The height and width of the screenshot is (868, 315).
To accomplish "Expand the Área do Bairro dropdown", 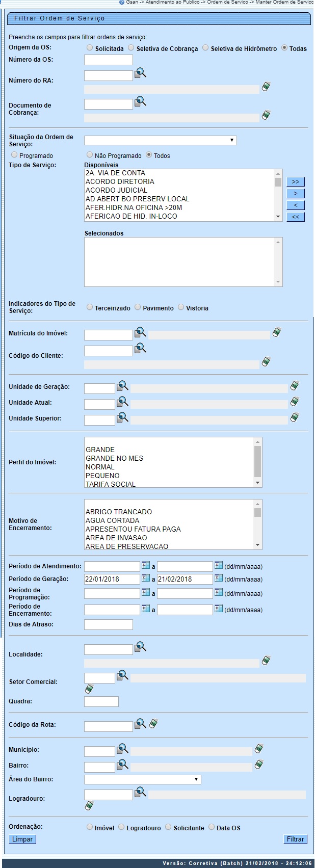I will pyautogui.click(x=142, y=779).
